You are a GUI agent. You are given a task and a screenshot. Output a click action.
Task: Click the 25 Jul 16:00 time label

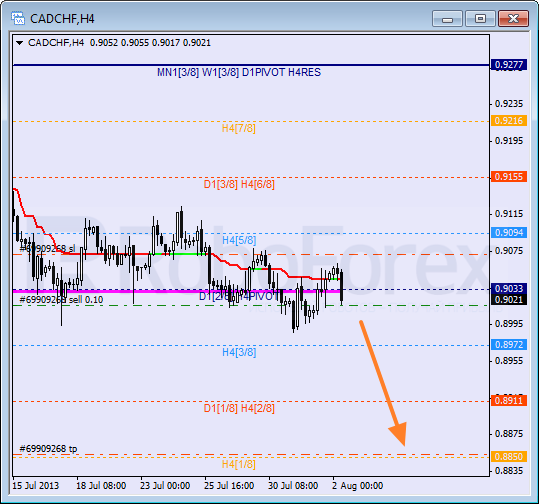[229, 486]
